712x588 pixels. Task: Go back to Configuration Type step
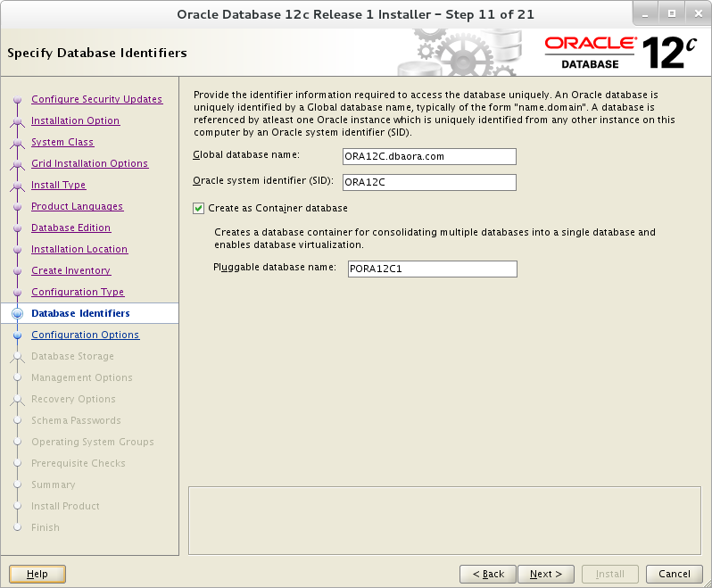tap(78, 292)
